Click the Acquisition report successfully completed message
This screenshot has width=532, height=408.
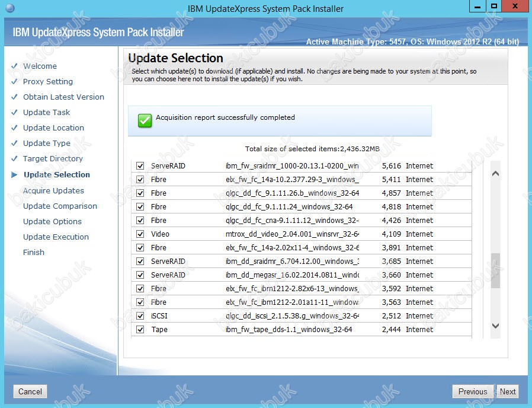coord(225,117)
